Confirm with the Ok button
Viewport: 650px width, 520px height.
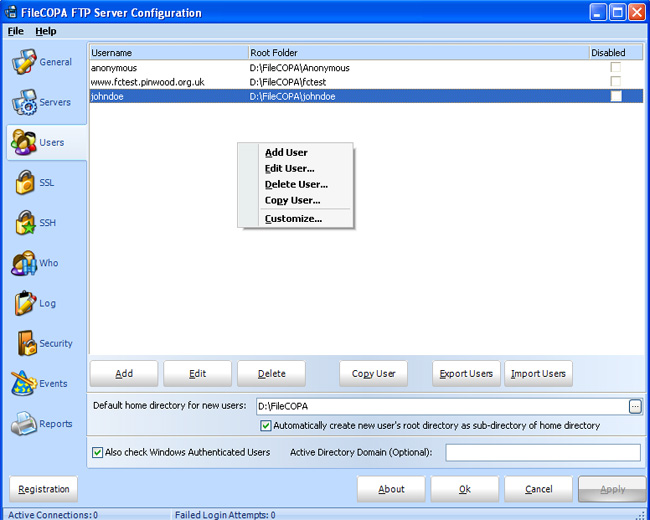465,489
